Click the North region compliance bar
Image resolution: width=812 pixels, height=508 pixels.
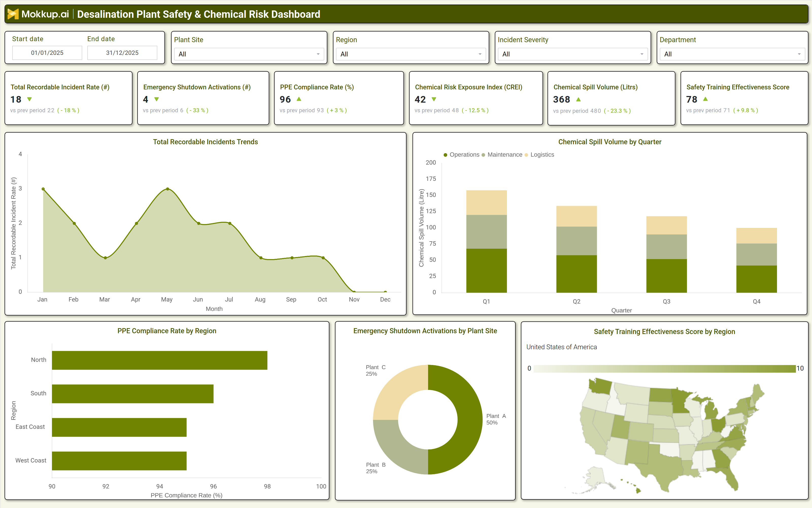click(x=160, y=360)
